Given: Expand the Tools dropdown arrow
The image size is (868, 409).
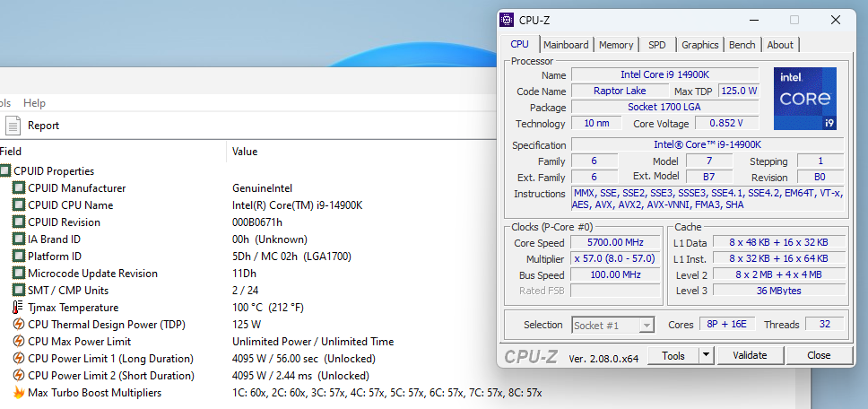Looking at the screenshot, I should tap(706, 355).
